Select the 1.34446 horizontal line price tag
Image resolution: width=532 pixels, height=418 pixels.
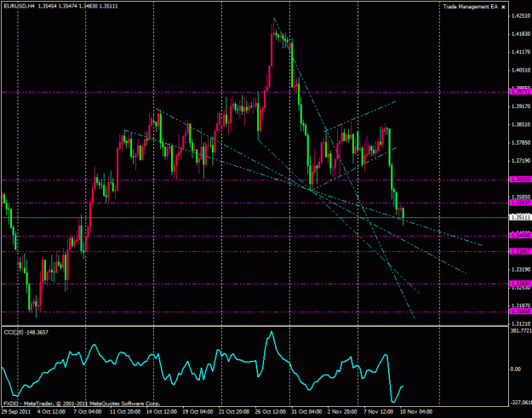point(521,236)
